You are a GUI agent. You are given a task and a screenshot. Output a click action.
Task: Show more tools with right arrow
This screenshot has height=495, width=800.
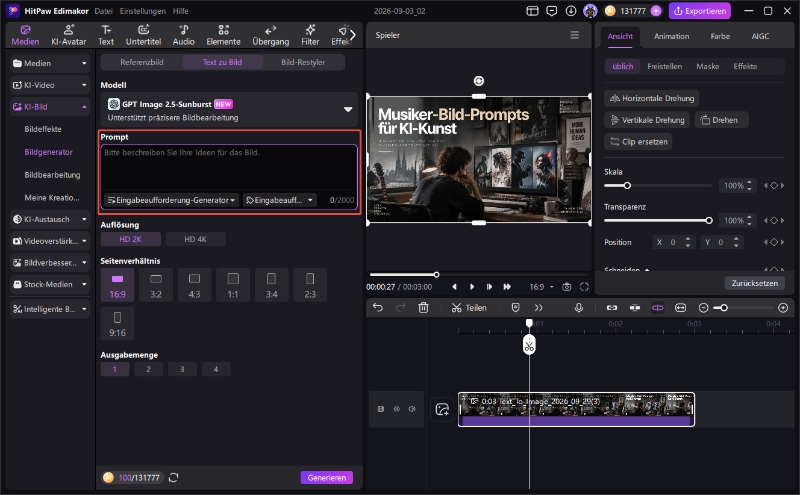[x=353, y=35]
